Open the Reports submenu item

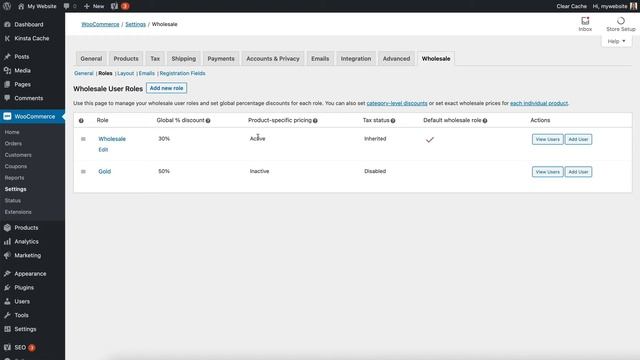[x=14, y=178]
